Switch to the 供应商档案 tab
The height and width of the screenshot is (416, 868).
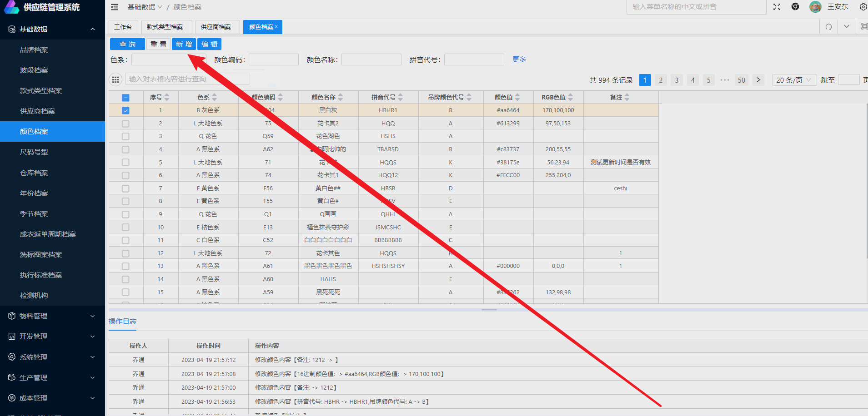pos(216,27)
